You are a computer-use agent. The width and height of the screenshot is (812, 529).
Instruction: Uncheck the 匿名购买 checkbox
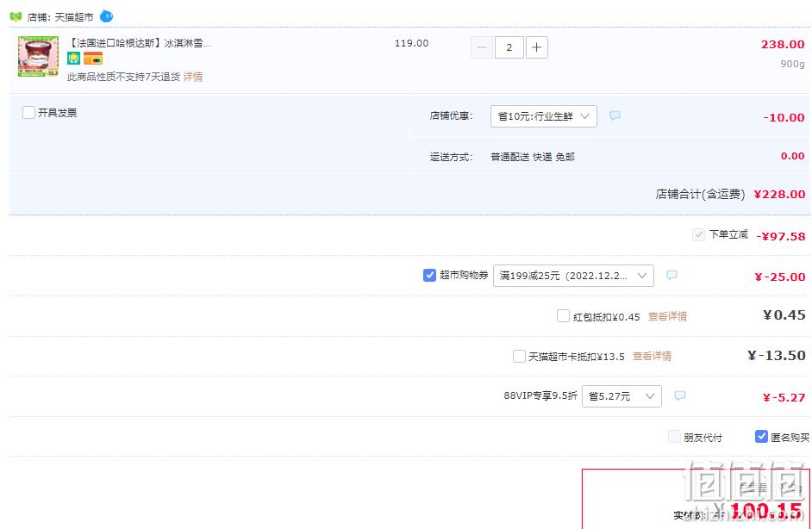pos(761,436)
